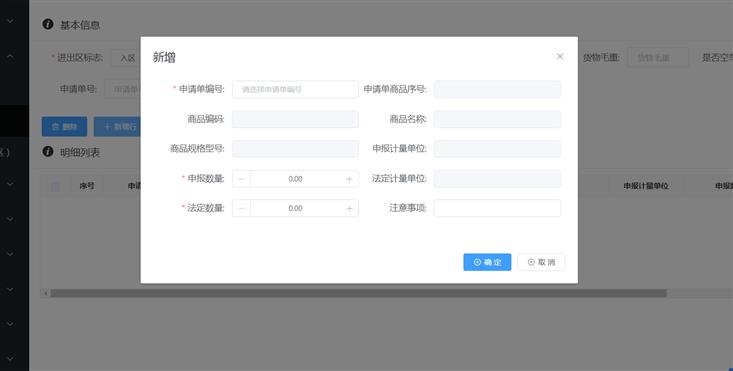
Task: Click the scrollbar left arrow
Action: point(45,293)
